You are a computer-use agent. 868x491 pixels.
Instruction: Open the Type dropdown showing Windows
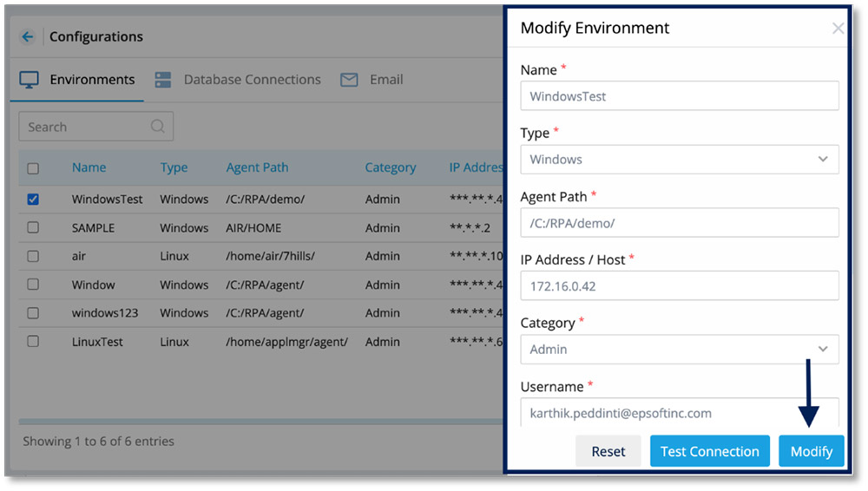680,160
